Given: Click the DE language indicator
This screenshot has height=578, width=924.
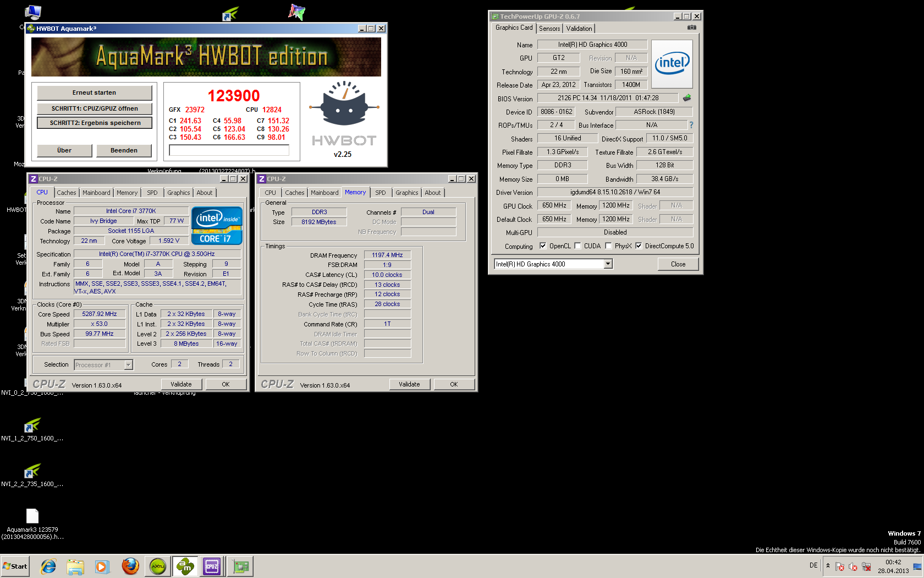Looking at the screenshot, I should pyautogui.click(x=813, y=565).
